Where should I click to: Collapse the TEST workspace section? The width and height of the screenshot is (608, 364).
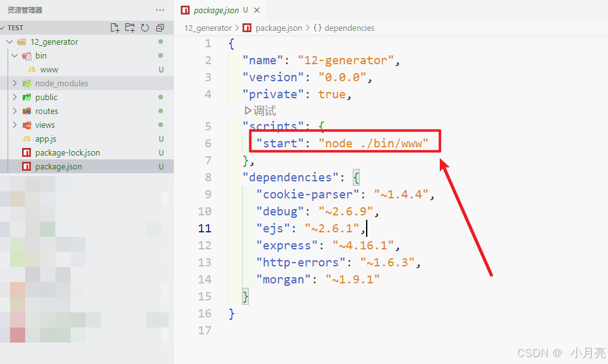click(x=3, y=28)
